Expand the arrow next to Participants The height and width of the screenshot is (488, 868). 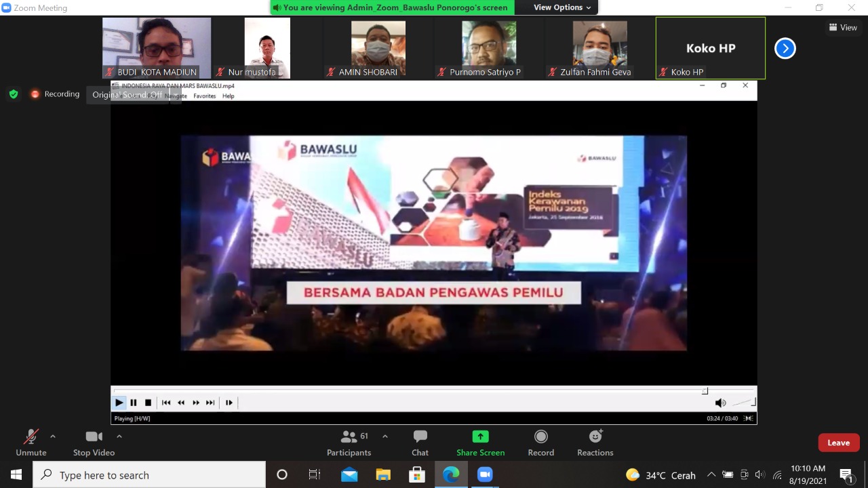pos(385,436)
